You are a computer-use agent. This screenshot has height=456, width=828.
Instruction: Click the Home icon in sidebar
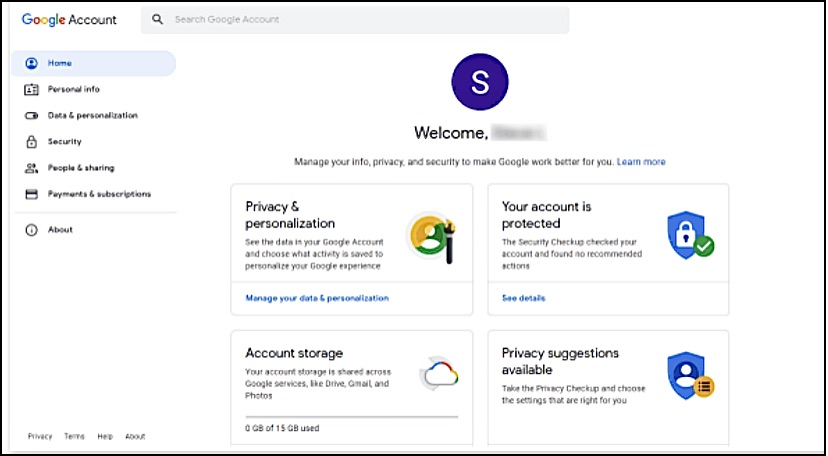[x=31, y=63]
